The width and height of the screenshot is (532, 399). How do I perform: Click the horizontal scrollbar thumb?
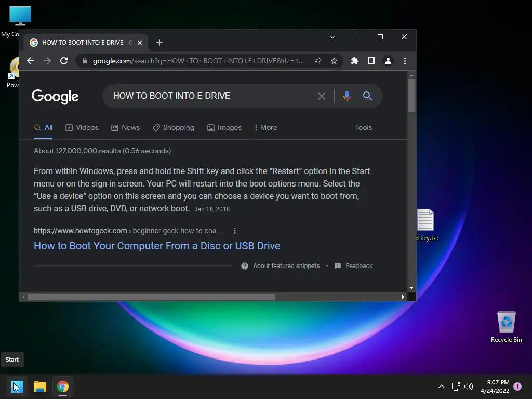(x=151, y=297)
